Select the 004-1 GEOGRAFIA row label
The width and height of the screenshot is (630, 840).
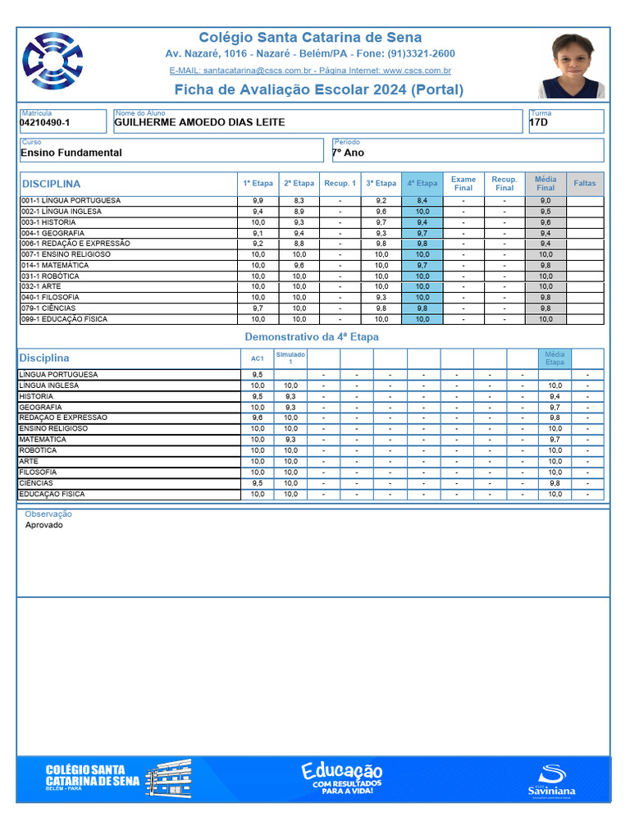(x=52, y=234)
